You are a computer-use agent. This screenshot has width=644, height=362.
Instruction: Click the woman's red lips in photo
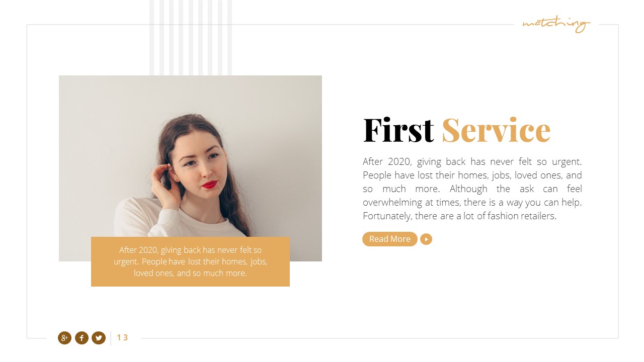(209, 185)
